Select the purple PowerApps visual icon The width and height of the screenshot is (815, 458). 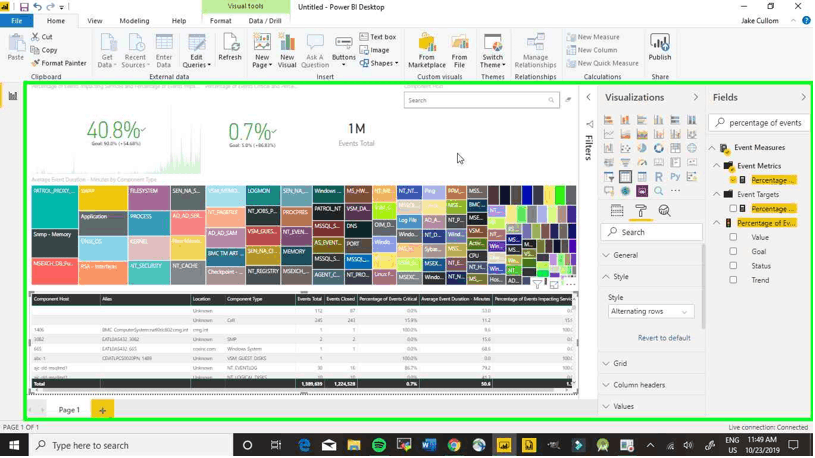point(642,191)
